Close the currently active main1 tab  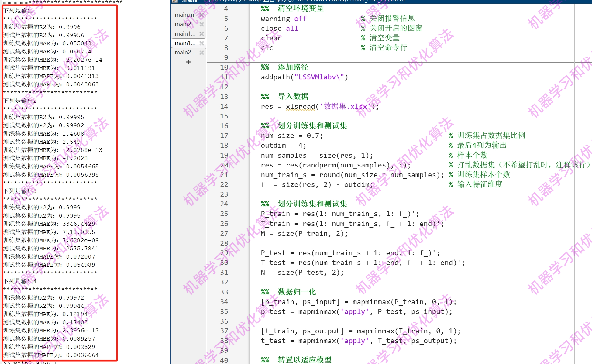click(x=201, y=43)
